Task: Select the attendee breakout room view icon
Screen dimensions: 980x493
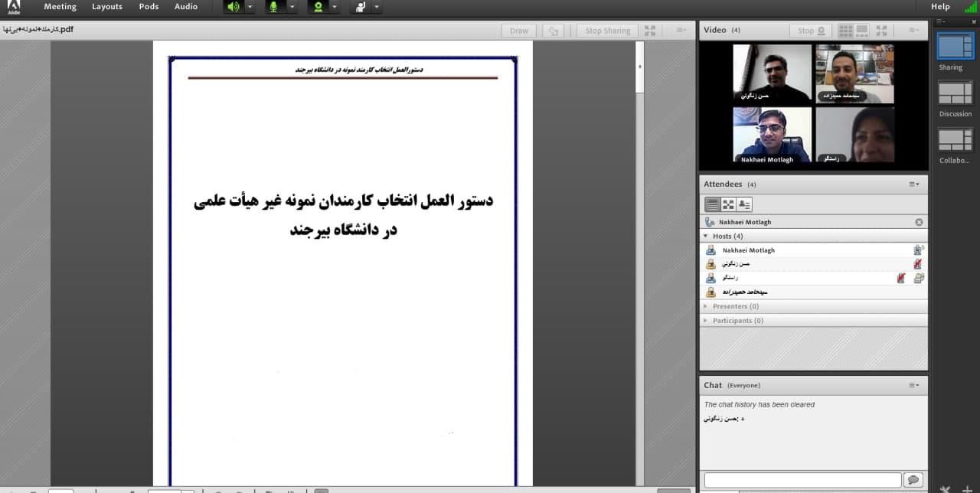Action: 728,204
